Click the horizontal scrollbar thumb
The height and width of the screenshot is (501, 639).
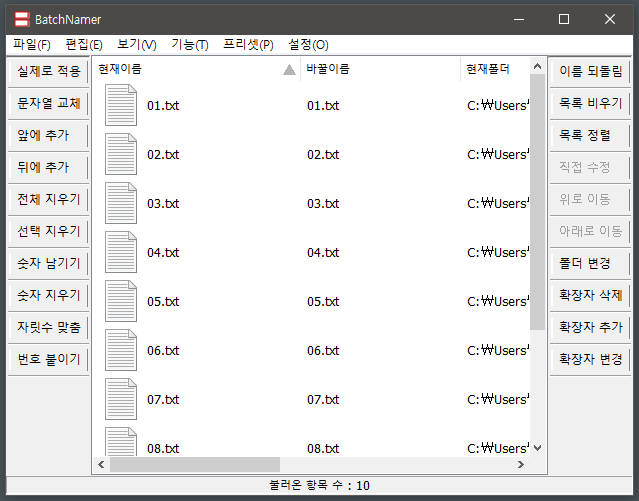195,464
